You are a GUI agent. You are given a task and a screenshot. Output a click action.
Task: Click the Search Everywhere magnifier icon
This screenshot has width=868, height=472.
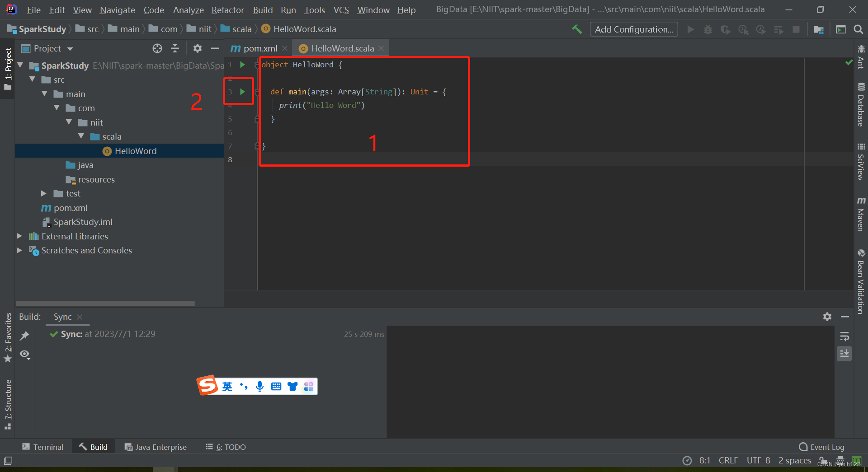[858, 29]
